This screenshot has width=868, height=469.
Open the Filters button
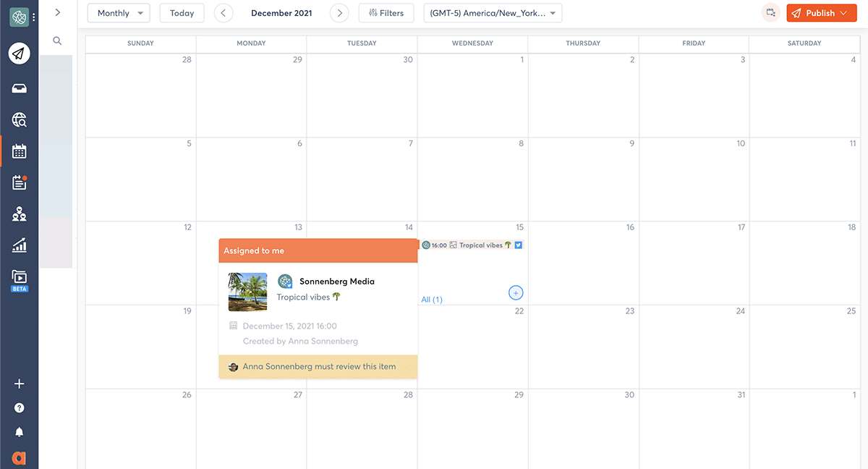[386, 13]
